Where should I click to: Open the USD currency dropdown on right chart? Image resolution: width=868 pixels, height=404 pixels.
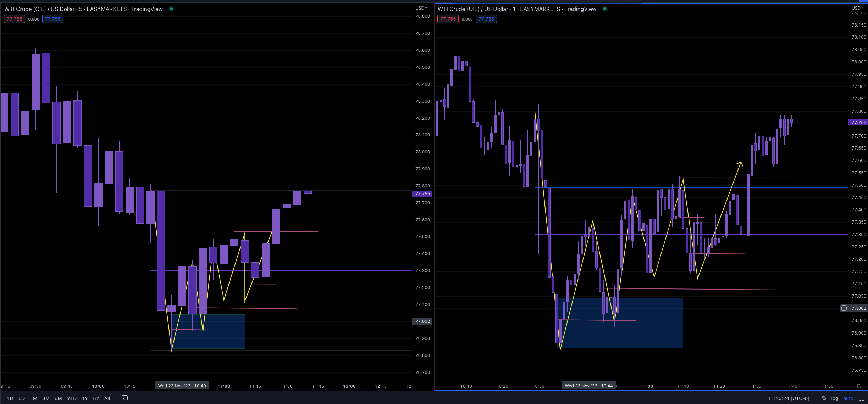[x=857, y=7]
